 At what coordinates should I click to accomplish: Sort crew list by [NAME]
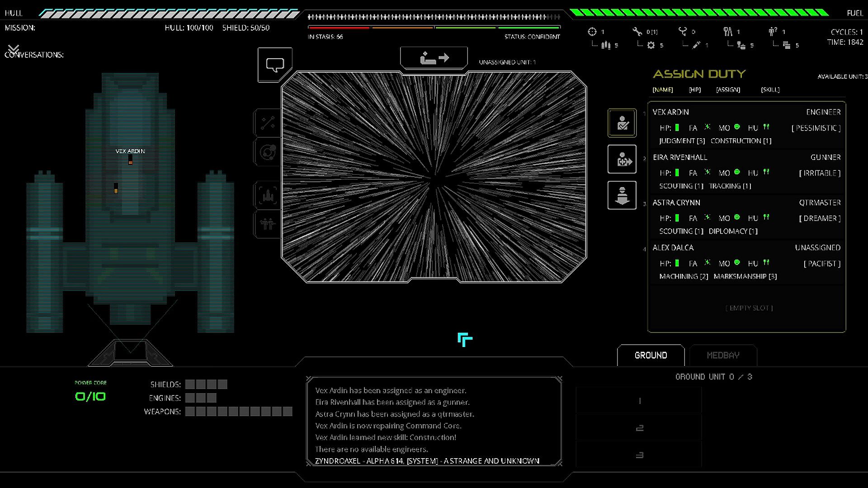(662, 89)
